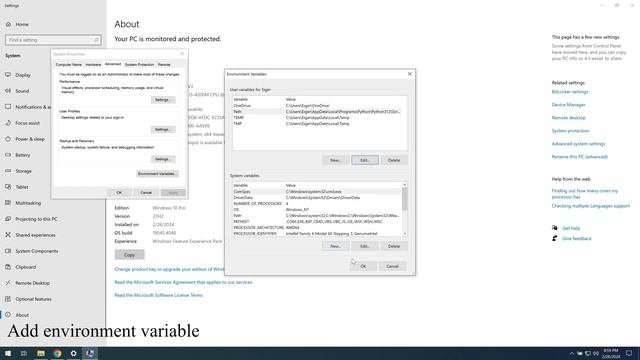Screen dimensions: 640x360
Task: Click Edit under user variables
Action: click(365, 160)
